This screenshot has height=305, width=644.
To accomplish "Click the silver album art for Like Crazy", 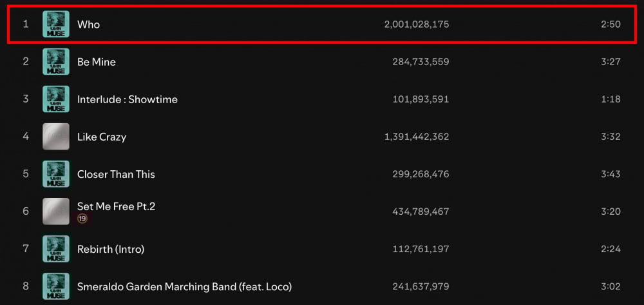I will pos(56,137).
